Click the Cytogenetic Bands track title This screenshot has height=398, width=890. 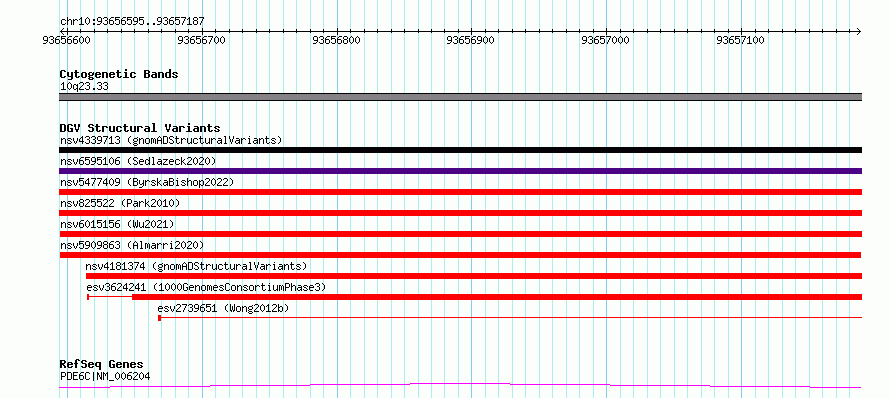119,74
